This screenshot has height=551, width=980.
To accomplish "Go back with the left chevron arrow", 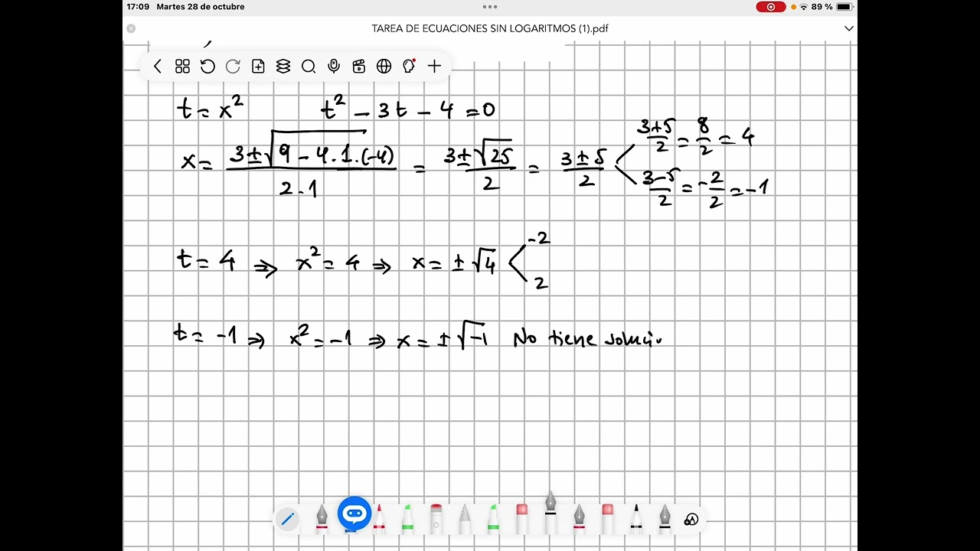I will 158,67.
